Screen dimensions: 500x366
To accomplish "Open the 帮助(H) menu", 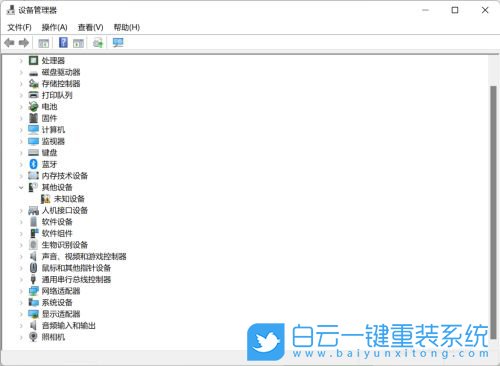I will point(127,27).
